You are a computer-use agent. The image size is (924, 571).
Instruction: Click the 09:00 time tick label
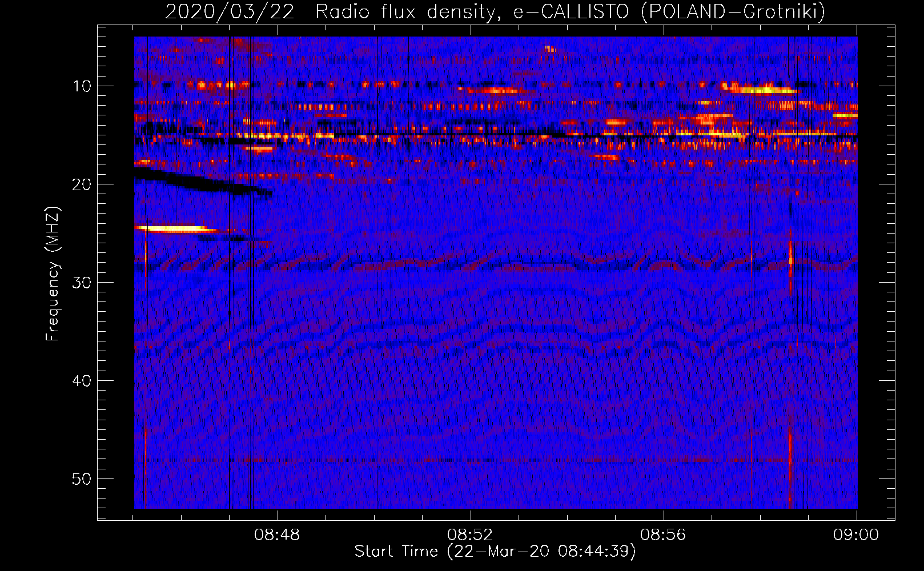[x=856, y=535]
